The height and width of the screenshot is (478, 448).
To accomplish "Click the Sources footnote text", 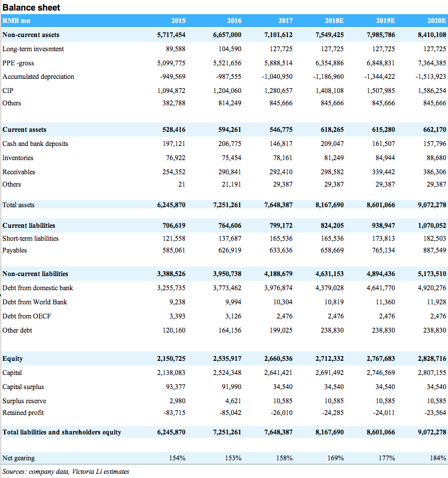I will [65, 471].
